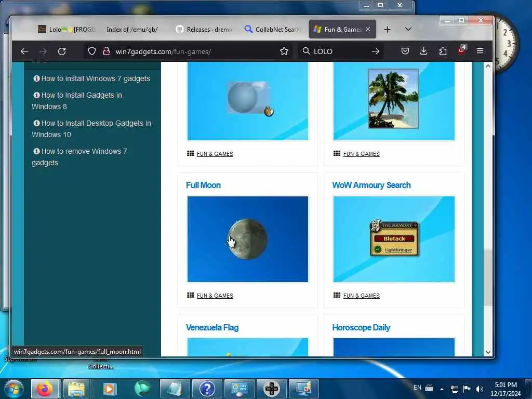Open a new browser tab

(x=387, y=30)
